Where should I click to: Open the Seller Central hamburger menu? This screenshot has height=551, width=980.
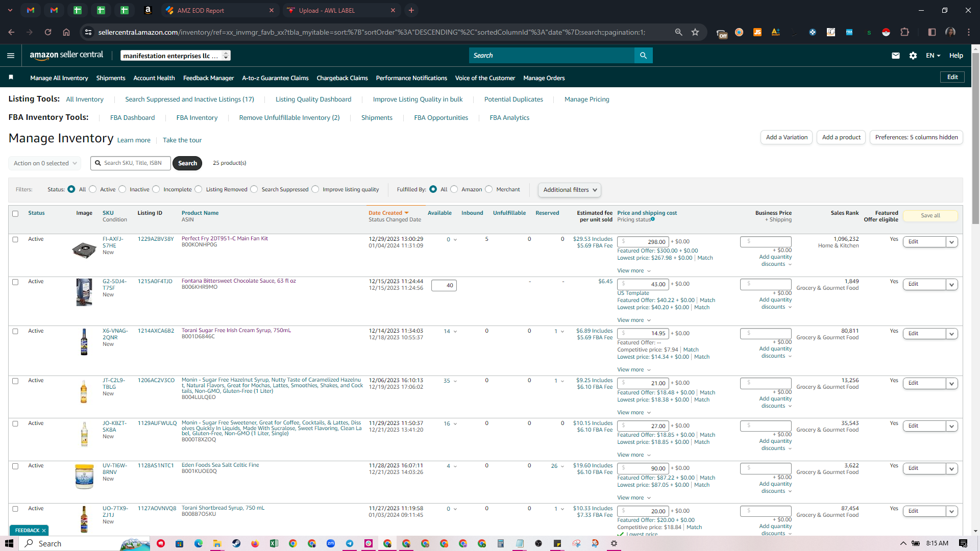(x=11, y=56)
